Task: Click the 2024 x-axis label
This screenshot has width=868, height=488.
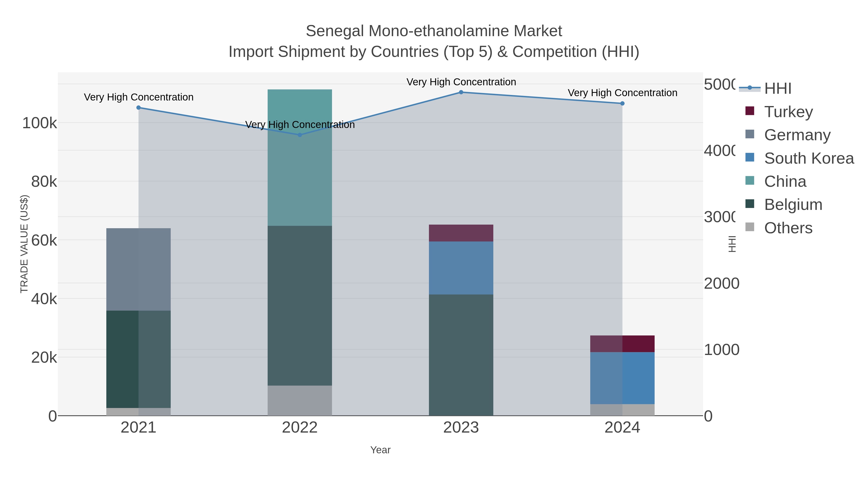Action: 622,428
